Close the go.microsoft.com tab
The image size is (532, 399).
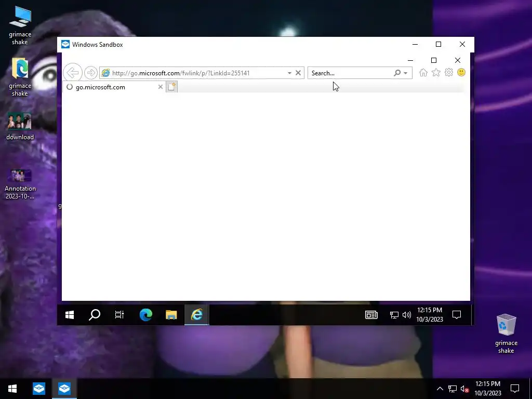point(161,87)
